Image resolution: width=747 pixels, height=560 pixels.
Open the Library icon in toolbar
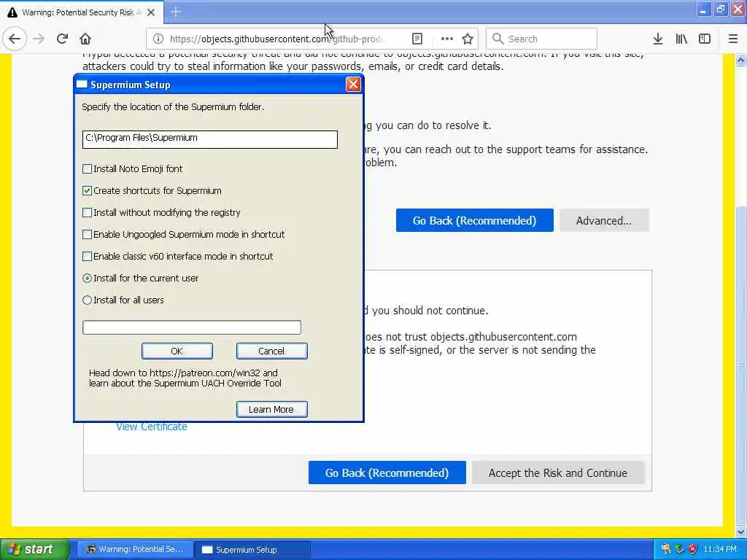click(681, 39)
